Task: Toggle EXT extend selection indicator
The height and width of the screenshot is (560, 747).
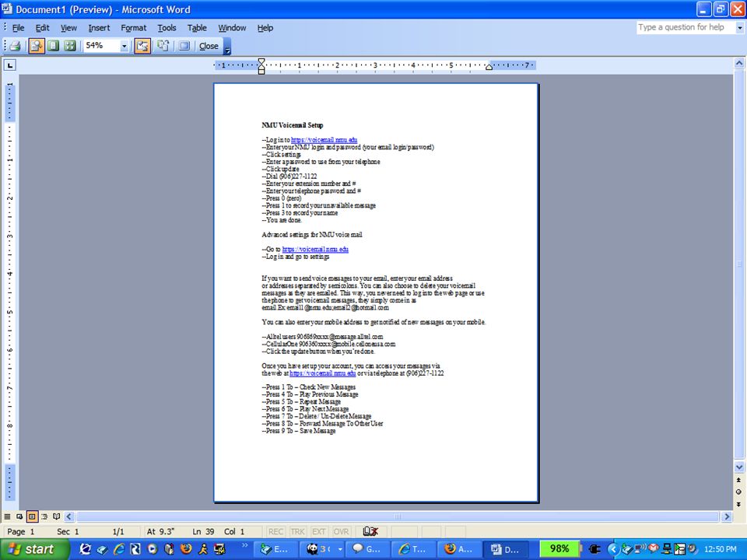Action: pos(319,531)
